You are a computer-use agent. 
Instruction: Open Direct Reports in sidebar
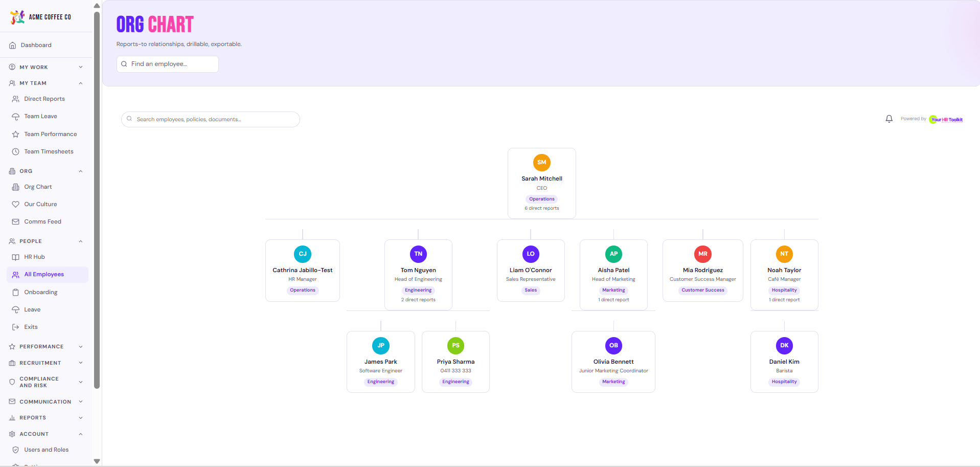click(47, 99)
